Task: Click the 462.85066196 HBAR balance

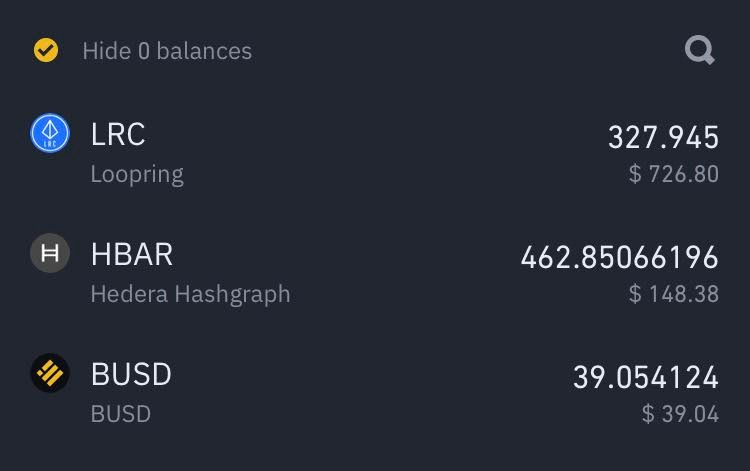Action: [620, 257]
